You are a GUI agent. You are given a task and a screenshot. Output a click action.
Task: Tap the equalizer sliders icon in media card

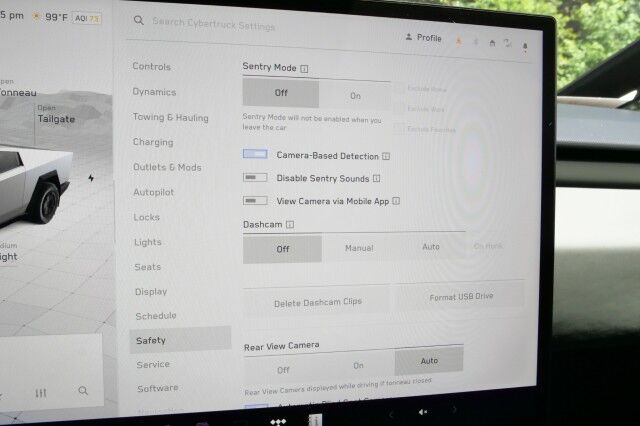pos(41,393)
